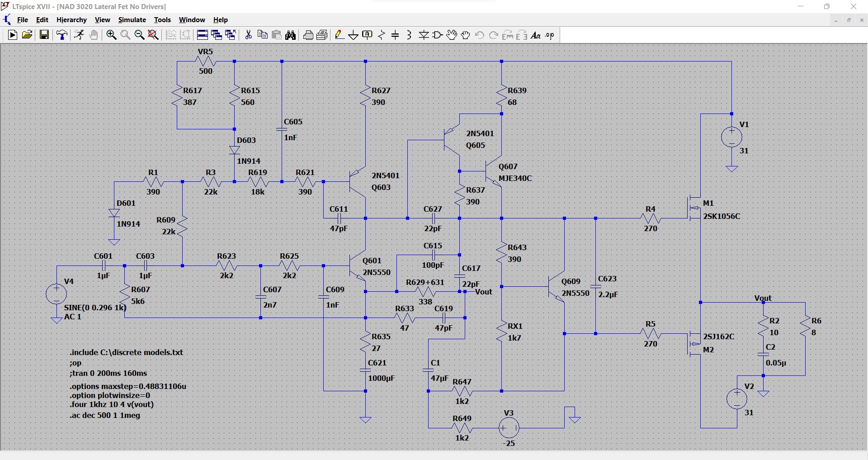The width and height of the screenshot is (868, 460).
Task: Click the V4 sine source symbol
Action: click(57, 294)
